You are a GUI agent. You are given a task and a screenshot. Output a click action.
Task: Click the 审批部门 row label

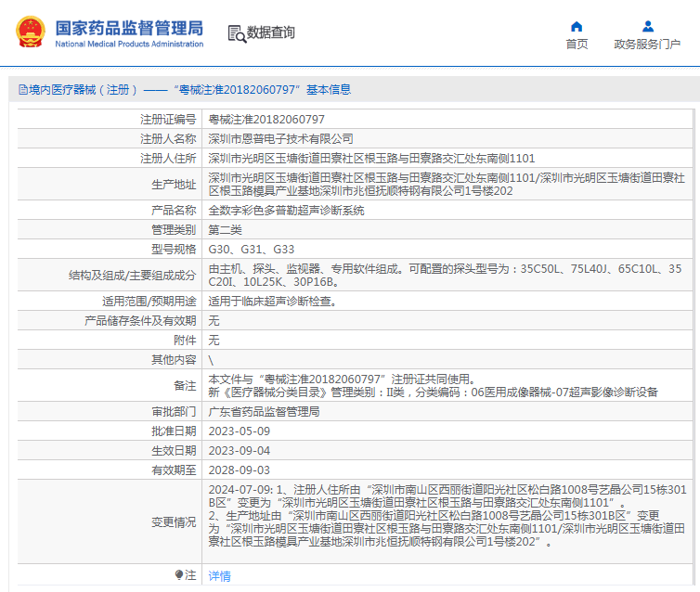pos(174,412)
